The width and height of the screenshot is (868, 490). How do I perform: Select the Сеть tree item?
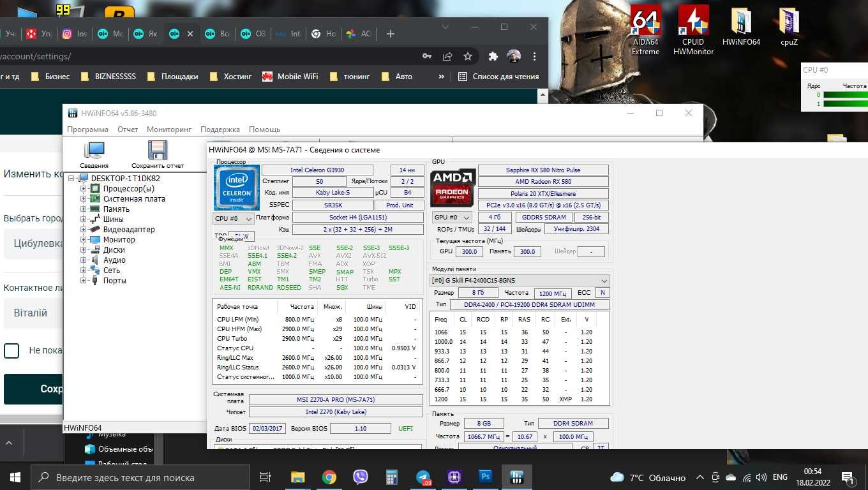[x=112, y=271]
